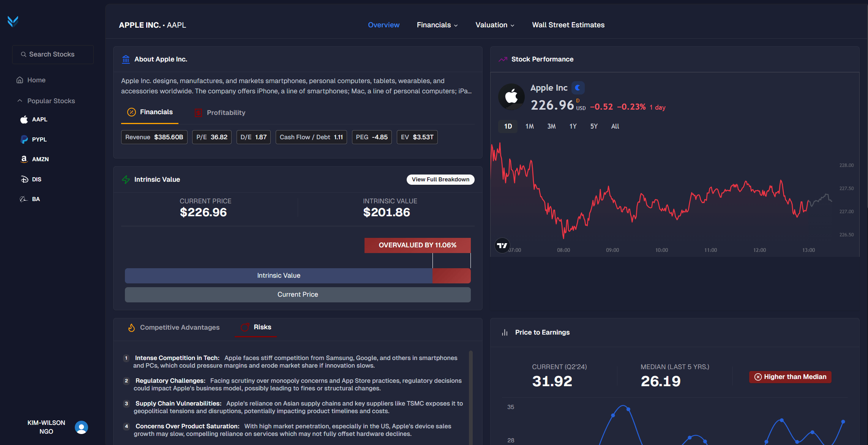Screen dimensions: 868x445
Task: Click the TradingView logo on chart
Action: point(502,245)
